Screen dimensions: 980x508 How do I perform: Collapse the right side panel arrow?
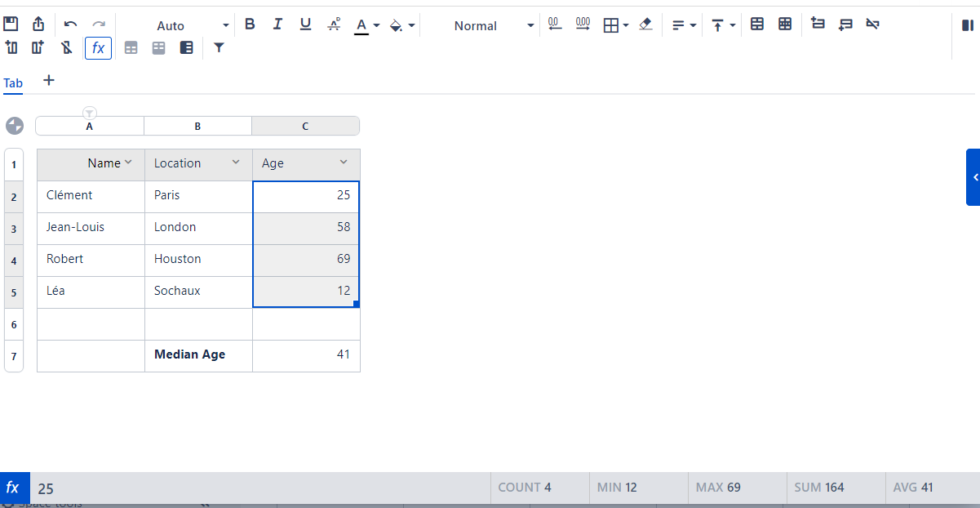tap(974, 176)
